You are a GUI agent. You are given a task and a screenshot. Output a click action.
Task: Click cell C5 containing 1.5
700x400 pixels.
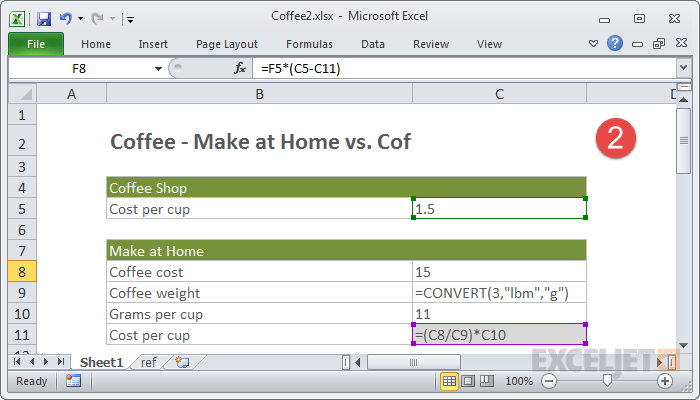[500, 209]
